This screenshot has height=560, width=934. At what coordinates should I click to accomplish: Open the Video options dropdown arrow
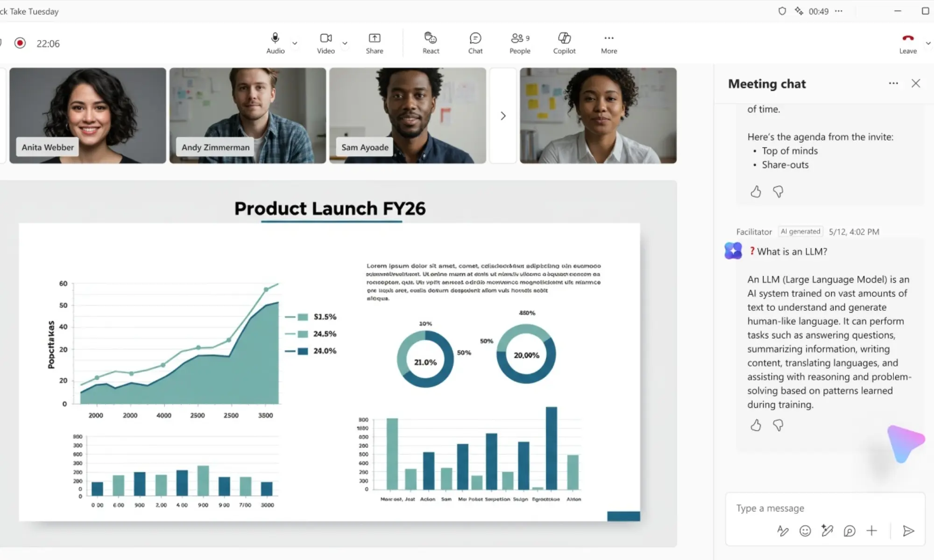pyautogui.click(x=345, y=43)
